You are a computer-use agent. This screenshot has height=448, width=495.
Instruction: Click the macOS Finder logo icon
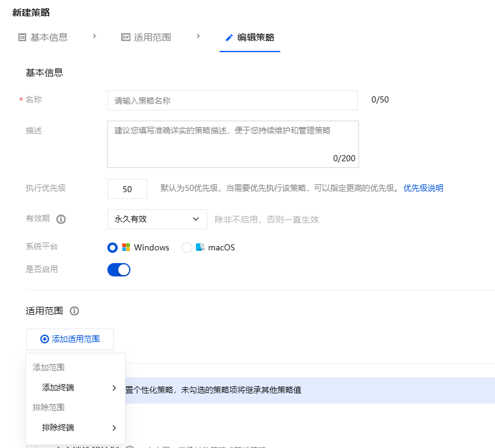click(200, 247)
